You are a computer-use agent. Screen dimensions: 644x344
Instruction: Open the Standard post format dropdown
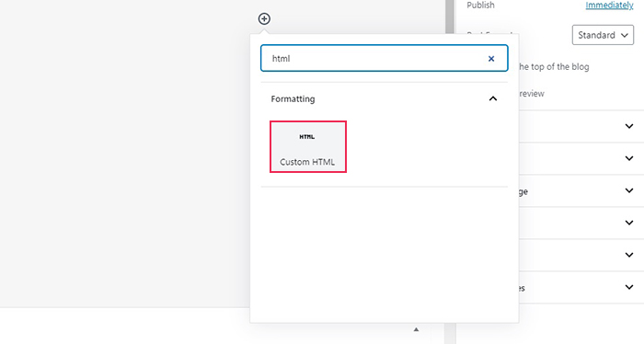tap(603, 35)
